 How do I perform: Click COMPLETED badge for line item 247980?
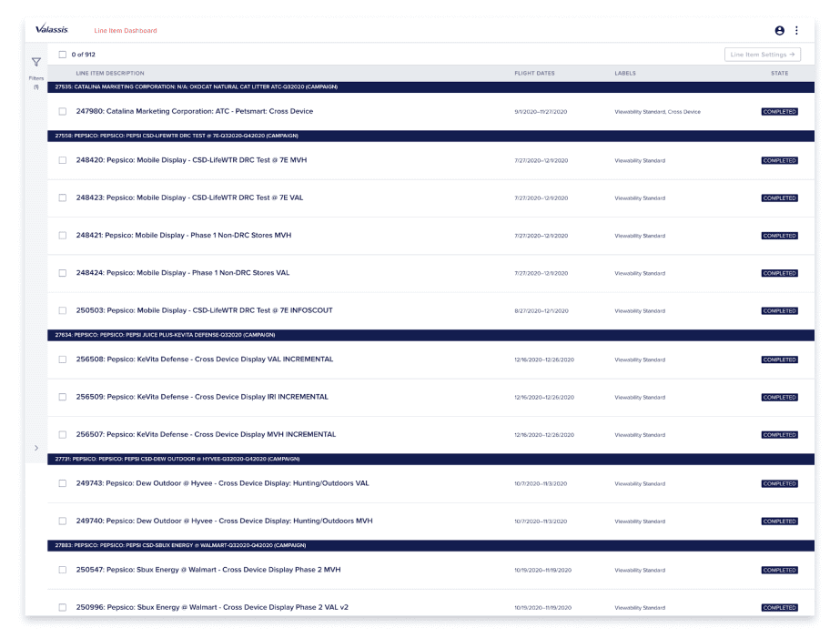(x=779, y=112)
